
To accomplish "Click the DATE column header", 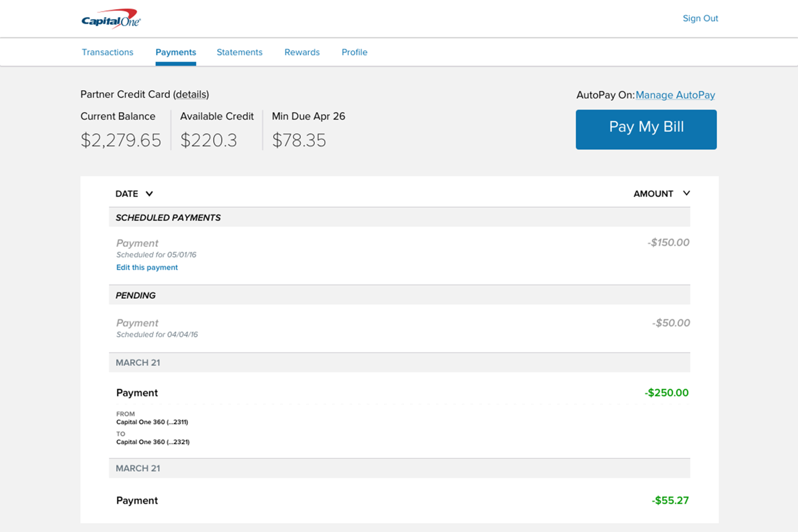I will [127, 194].
